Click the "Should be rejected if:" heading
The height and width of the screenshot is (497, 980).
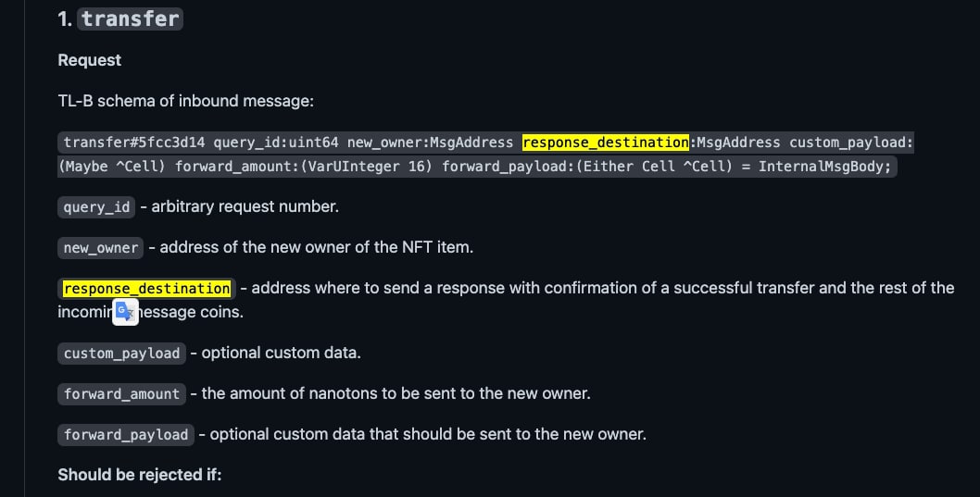point(139,475)
